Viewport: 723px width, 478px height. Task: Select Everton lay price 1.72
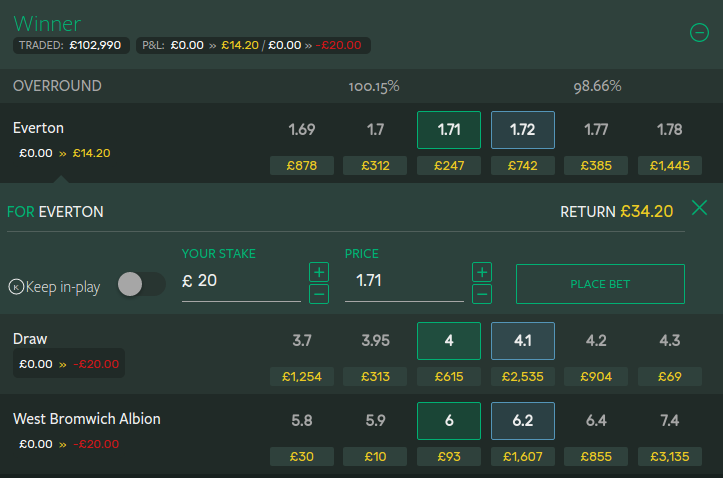tap(522, 130)
